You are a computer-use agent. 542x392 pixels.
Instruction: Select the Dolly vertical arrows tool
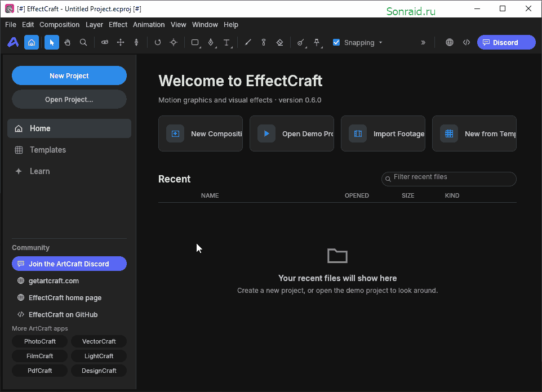click(136, 42)
